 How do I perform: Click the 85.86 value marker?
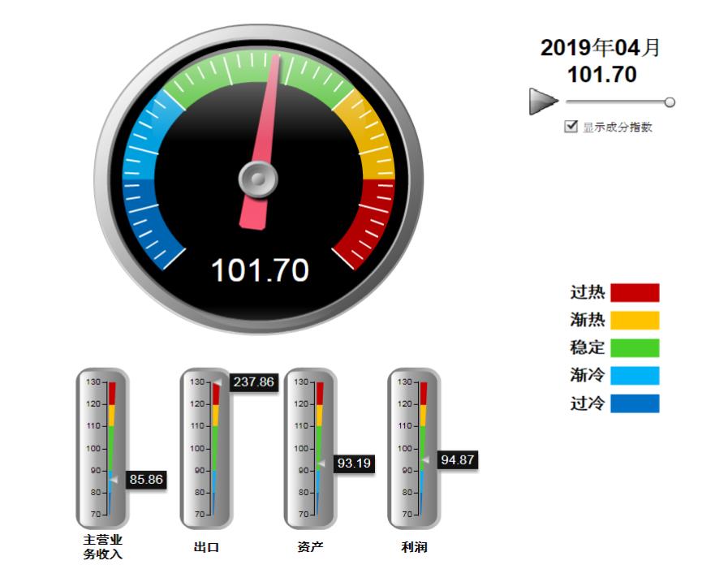146,480
